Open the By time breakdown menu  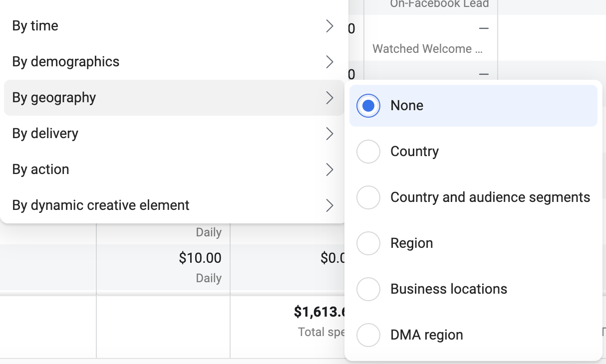click(174, 26)
